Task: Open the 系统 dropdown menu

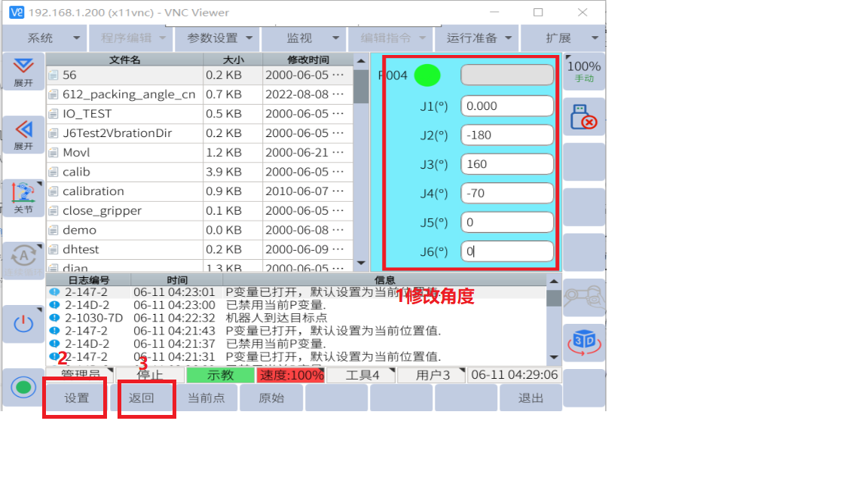Action: point(44,38)
